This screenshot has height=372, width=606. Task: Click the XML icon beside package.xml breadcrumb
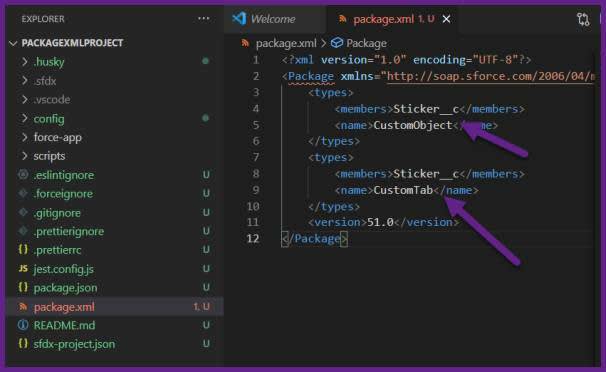[x=245, y=43]
